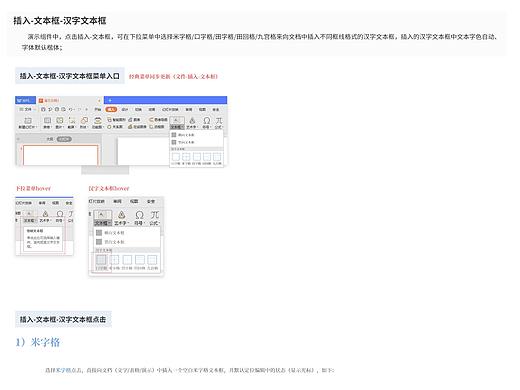Click the red 汉字文本框hover caption

(109, 188)
